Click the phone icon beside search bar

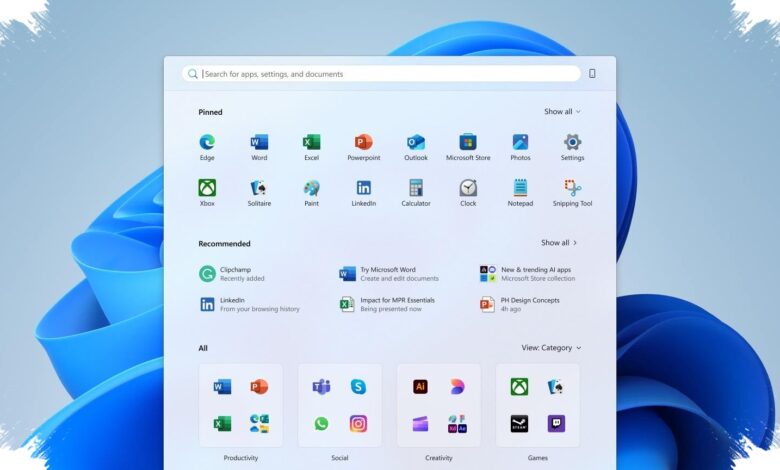click(592, 74)
